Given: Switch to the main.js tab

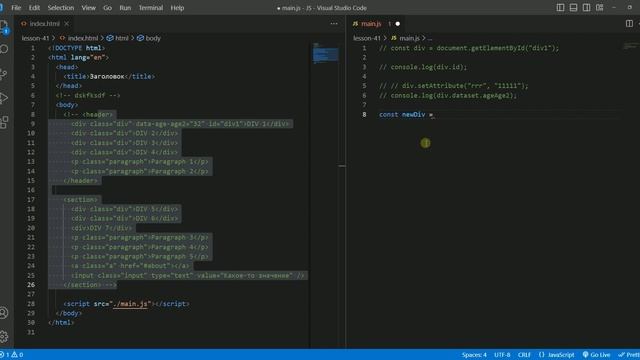Looking at the screenshot, I should click(x=371, y=24).
